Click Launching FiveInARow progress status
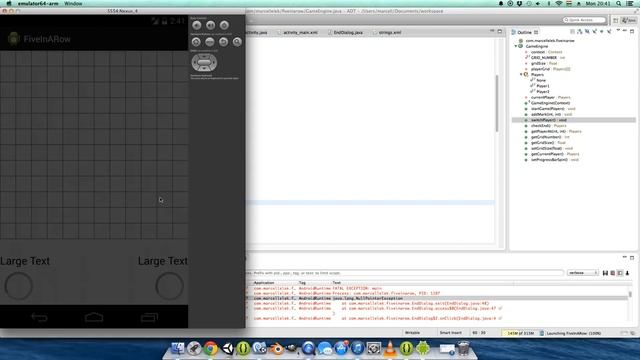 (x=573, y=333)
